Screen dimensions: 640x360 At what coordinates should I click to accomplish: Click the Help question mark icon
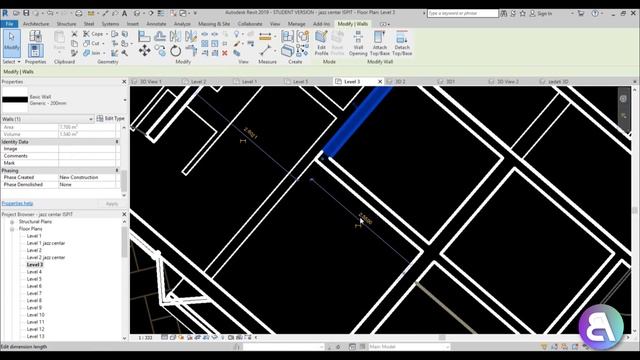[595, 13]
